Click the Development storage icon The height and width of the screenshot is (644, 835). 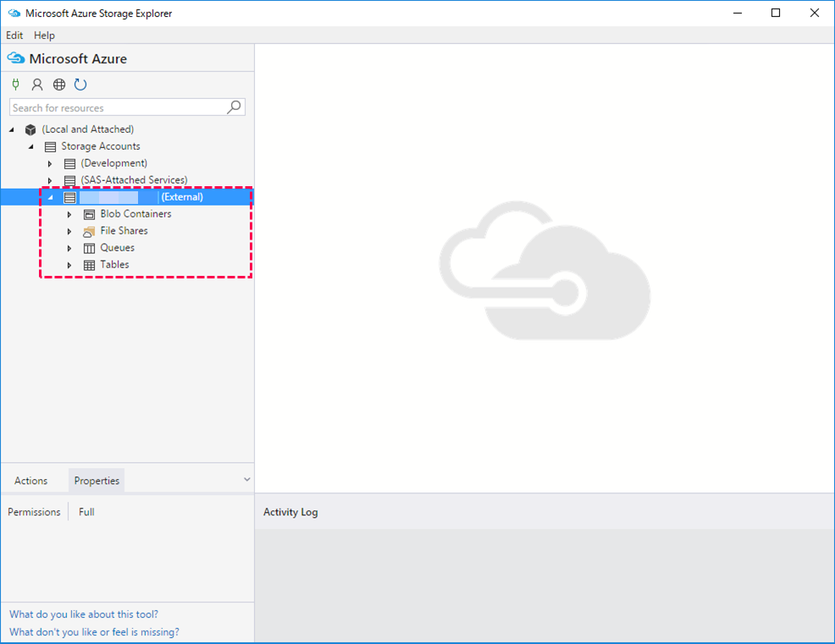(69, 163)
